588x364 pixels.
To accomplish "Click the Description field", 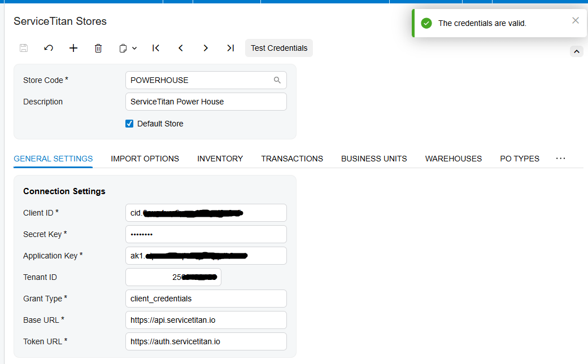I will tap(206, 102).
